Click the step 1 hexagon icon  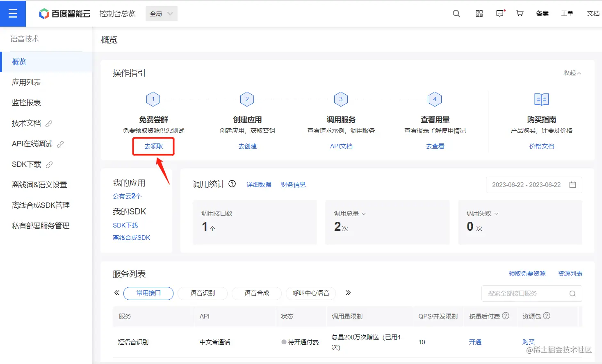tap(153, 99)
